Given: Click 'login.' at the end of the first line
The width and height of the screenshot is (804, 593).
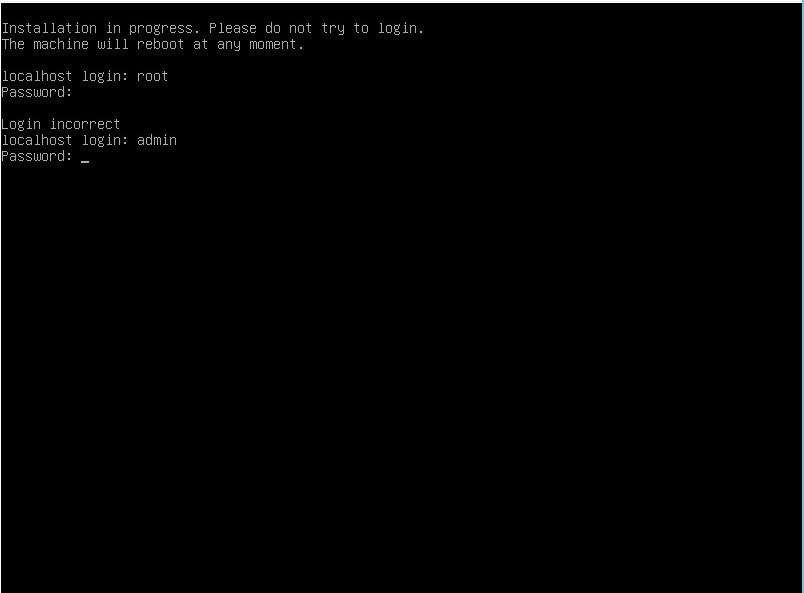Looking at the screenshot, I should pos(401,29).
